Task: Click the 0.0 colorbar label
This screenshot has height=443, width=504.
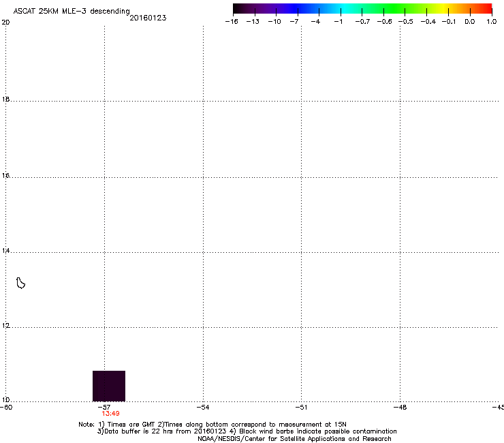Action: click(470, 22)
